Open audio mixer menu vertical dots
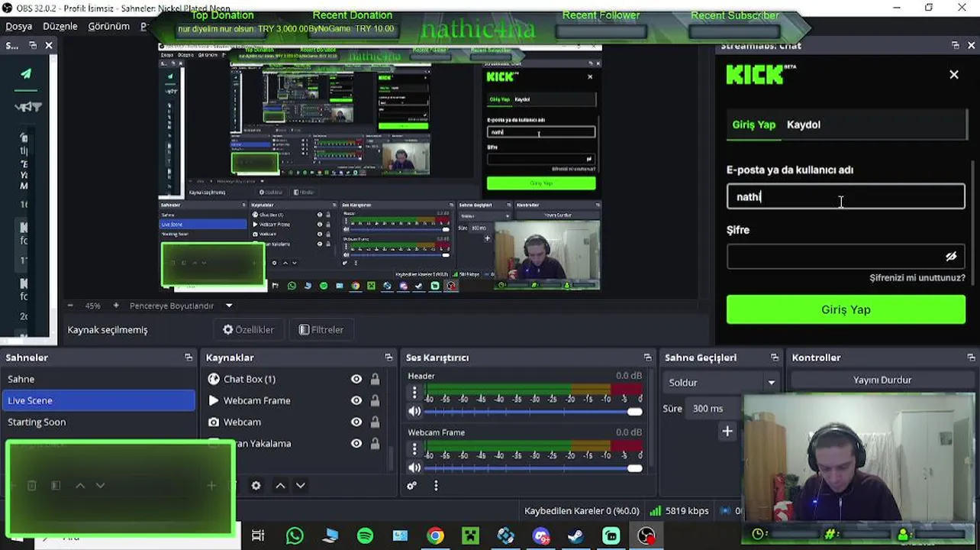The image size is (980, 550). coord(436,485)
